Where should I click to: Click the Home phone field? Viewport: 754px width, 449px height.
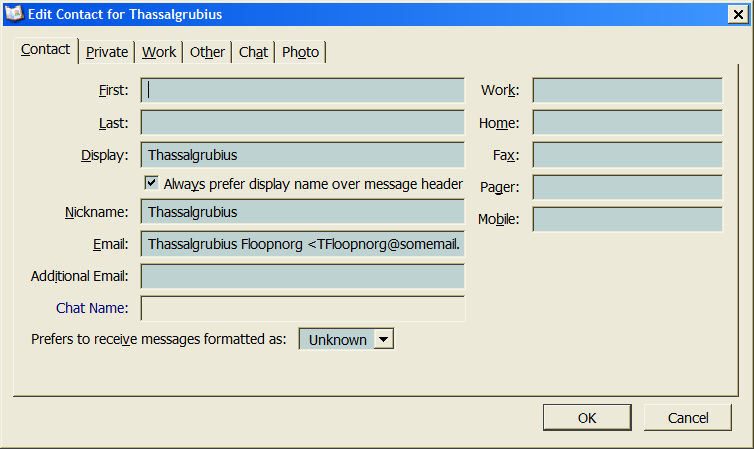[x=628, y=123]
